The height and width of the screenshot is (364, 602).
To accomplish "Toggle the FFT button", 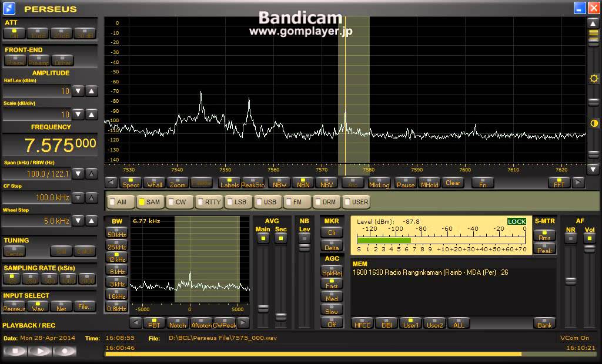I will point(559,183).
